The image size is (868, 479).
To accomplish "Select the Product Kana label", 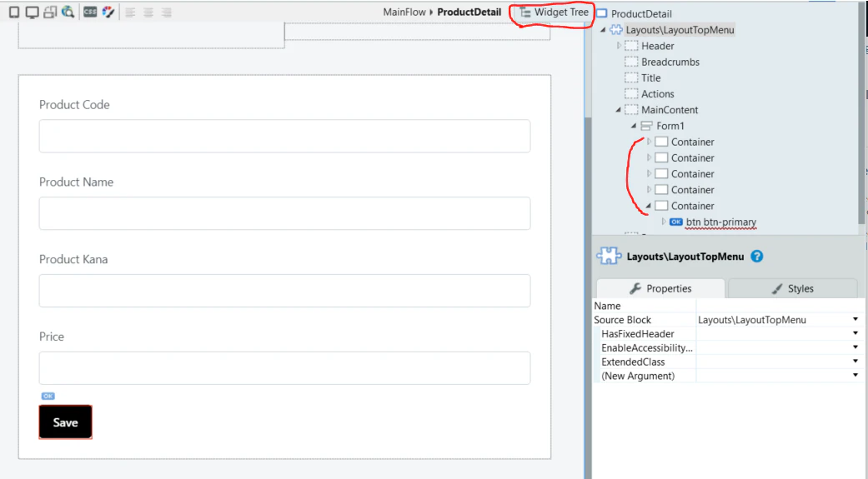I will (73, 259).
